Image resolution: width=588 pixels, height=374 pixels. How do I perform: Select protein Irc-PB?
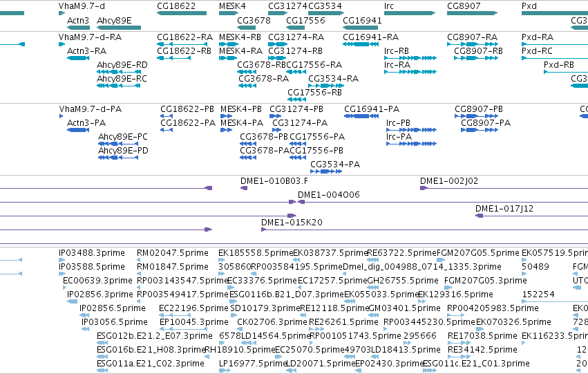coord(411,130)
